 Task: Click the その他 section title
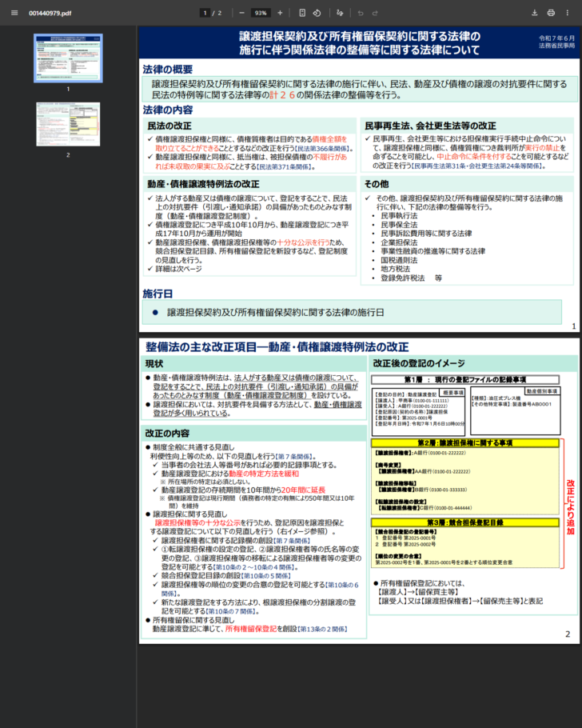coord(377,184)
